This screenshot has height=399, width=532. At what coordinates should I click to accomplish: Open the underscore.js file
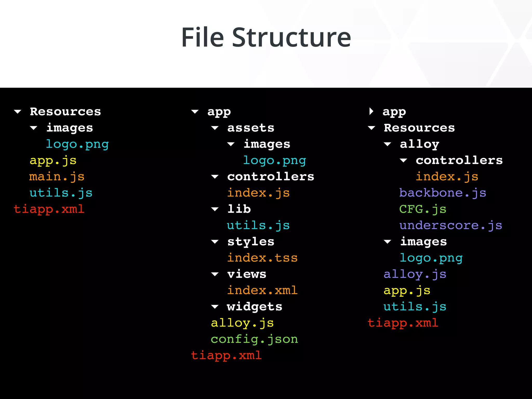tap(451, 225)
